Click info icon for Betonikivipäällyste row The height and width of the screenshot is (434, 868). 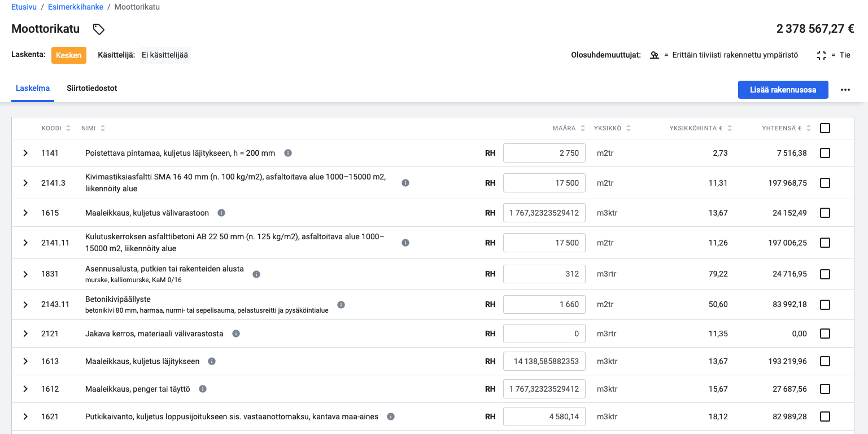click(x=341, y=305)
